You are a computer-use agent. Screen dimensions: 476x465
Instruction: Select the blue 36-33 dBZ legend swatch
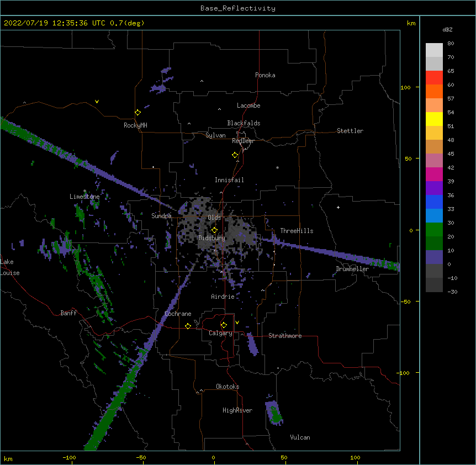[x=434, y=202]
